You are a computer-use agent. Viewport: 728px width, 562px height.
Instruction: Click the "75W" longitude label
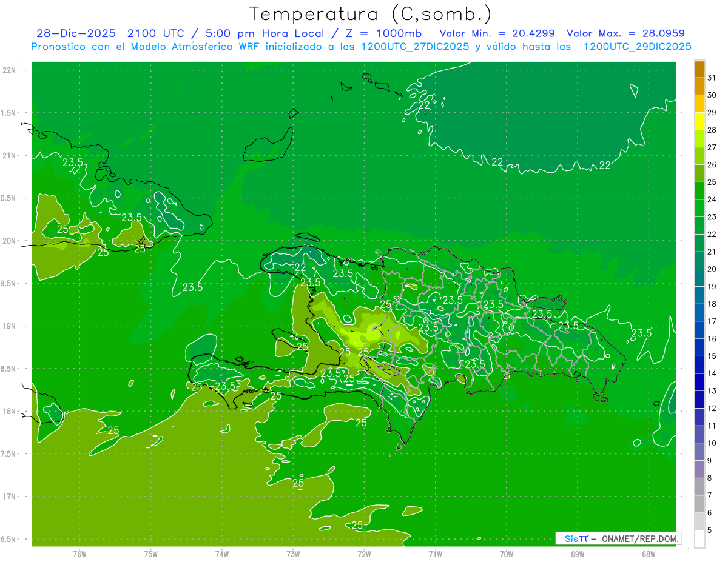click(151, 554)
